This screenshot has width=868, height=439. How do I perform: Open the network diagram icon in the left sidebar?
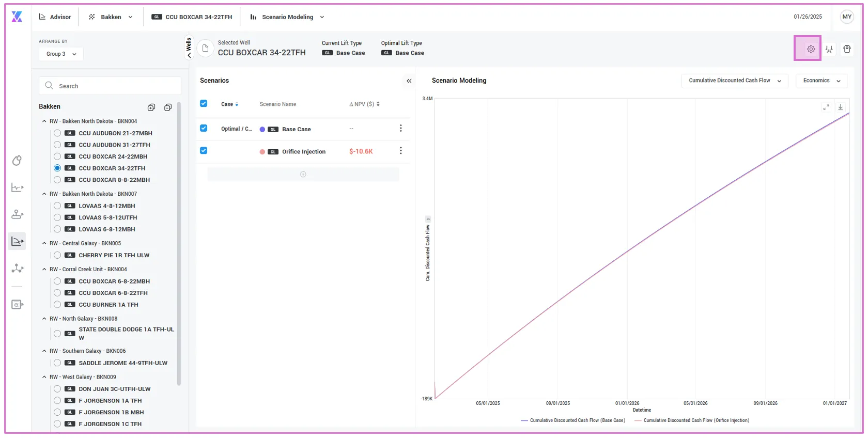(x=18, y=268)
